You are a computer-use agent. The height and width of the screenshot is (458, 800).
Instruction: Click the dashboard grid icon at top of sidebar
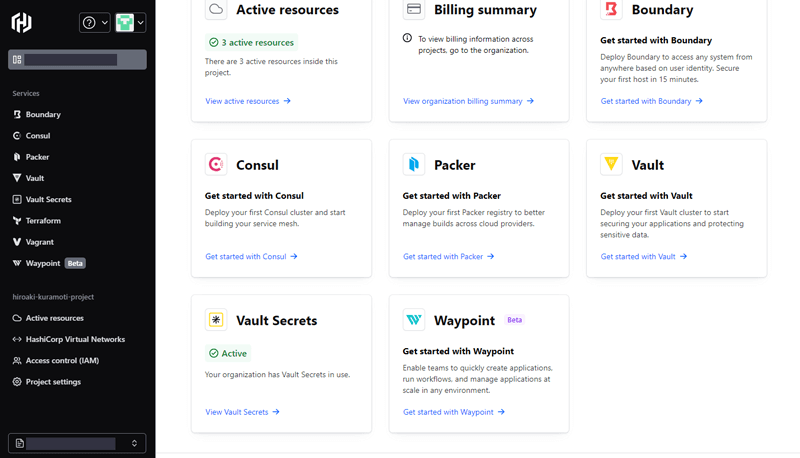pyautogui.click(x=17, y=60)
